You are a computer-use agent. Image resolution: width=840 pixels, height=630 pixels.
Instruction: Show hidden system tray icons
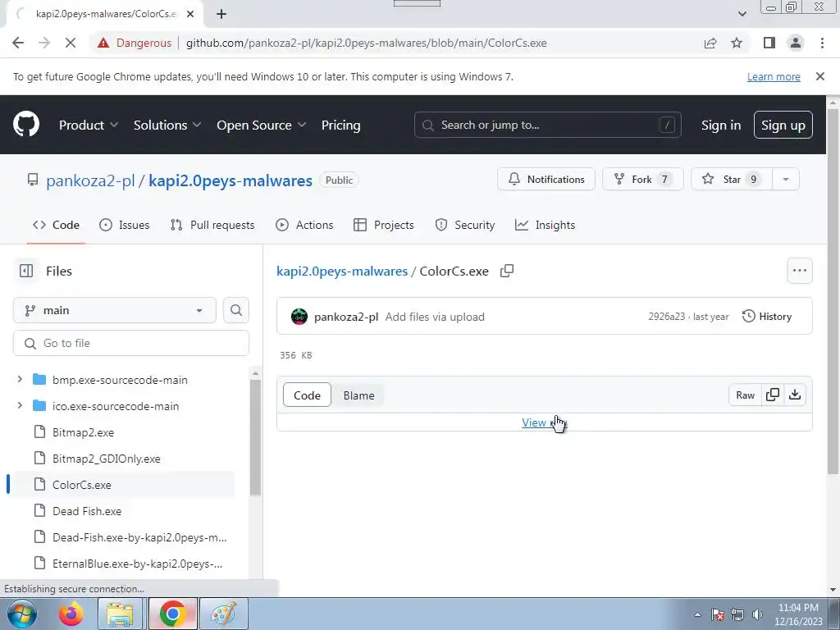pyautogui.click(x=697, y=614)
